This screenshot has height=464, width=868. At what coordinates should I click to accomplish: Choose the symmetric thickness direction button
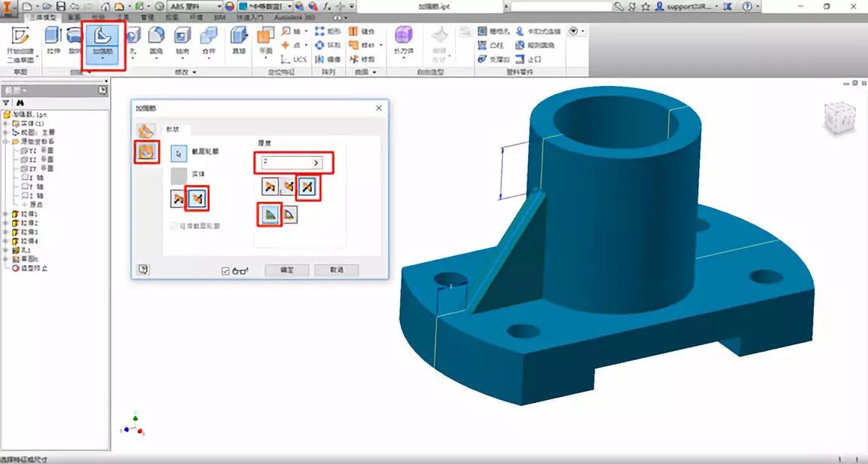pos(306,187)
